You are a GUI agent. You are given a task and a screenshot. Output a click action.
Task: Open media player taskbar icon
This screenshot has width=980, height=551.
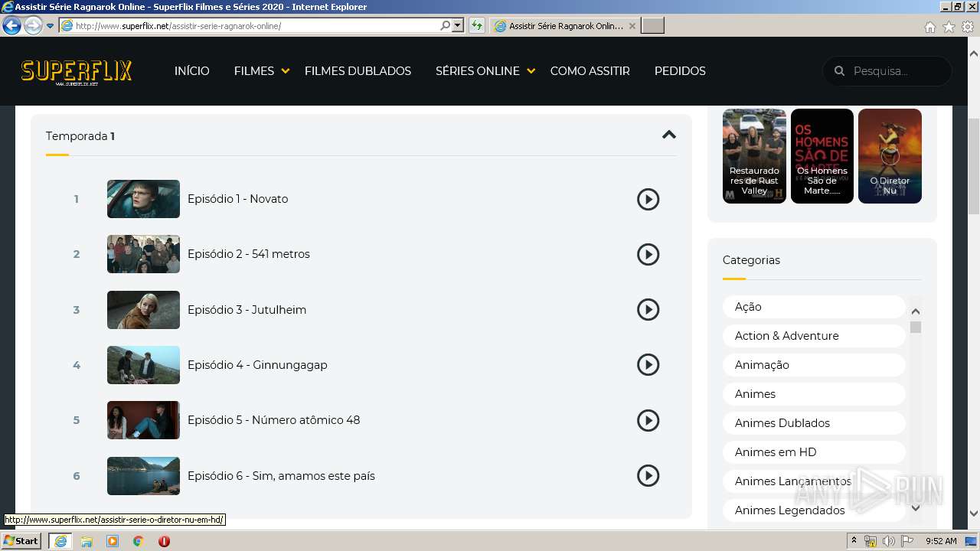(113, 541)
